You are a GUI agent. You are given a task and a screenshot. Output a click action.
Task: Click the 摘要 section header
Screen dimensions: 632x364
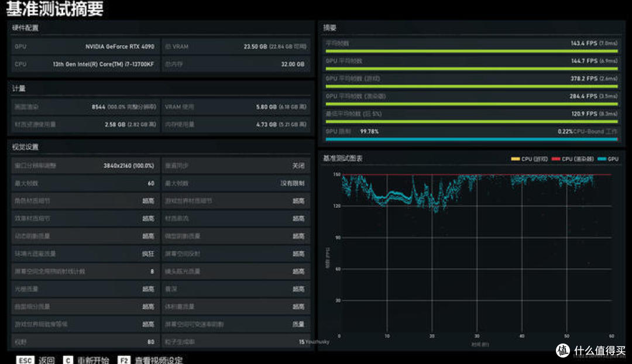[x=329, y=28]
